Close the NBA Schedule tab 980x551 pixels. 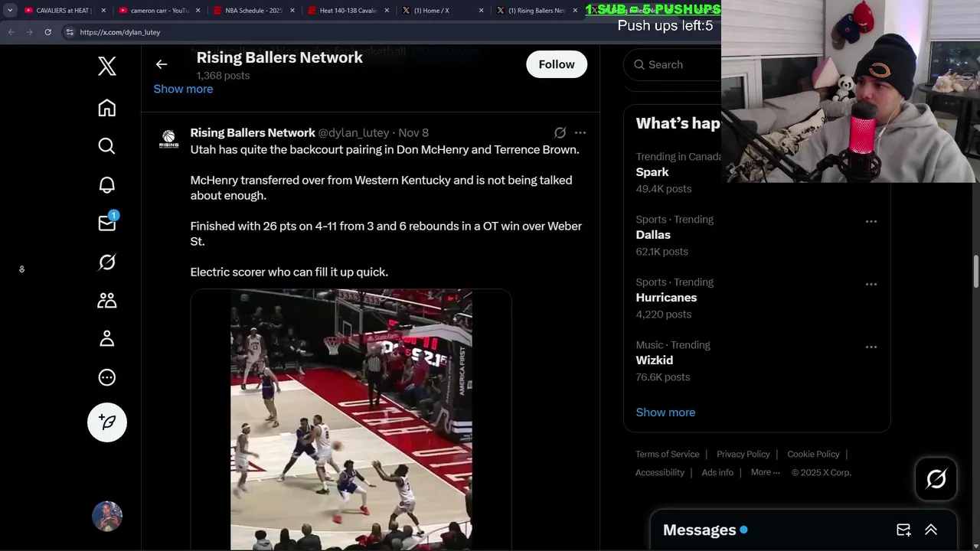point(292,11)
